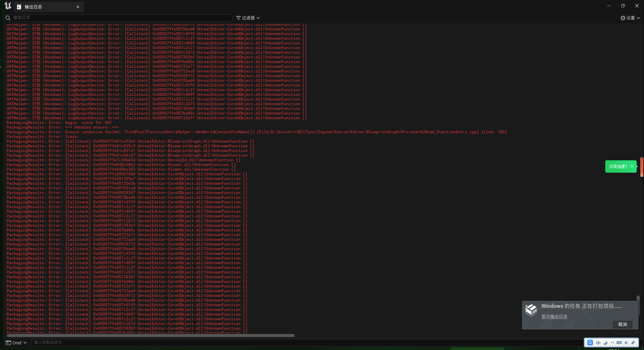Click the package box icon in notification
644x350 pixels.
point(531,310)
